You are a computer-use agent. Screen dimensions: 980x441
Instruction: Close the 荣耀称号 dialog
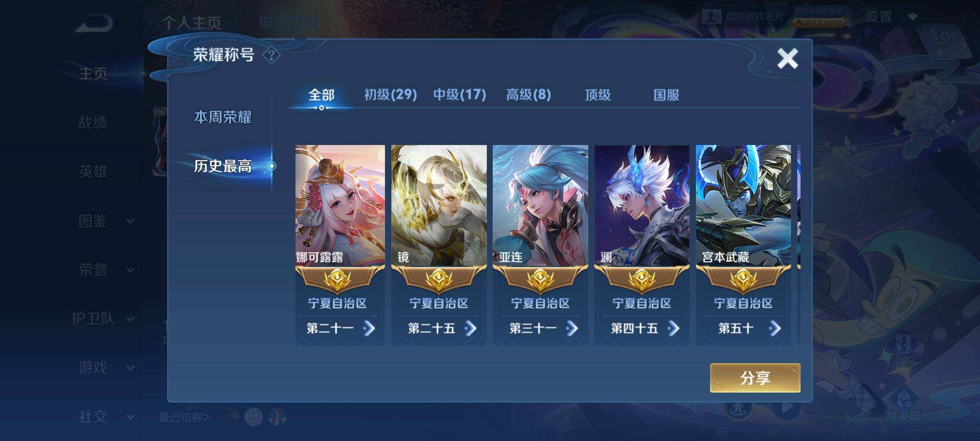pyautogui.click(x=787, y=58)
